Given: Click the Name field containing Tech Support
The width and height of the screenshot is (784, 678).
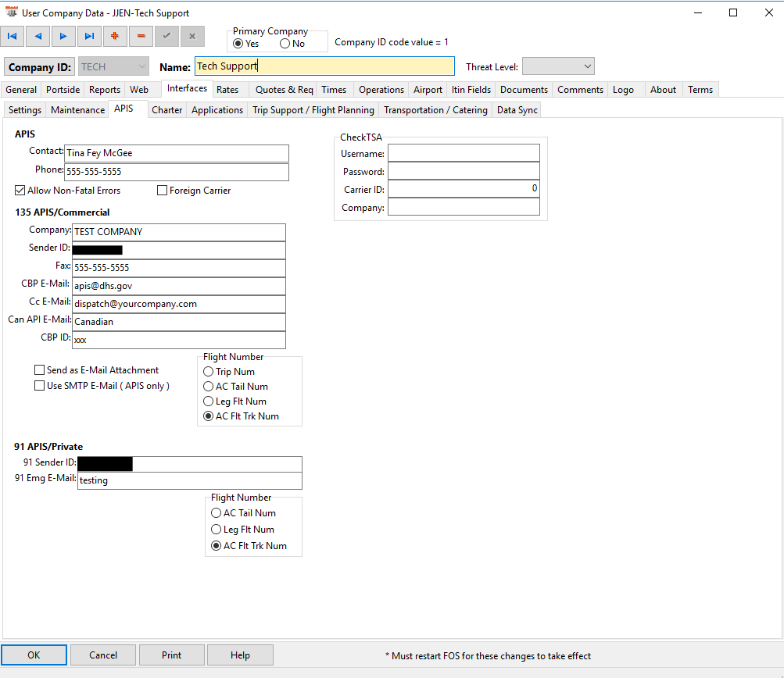Looking at the screenshot, I should (x=324, y=66).
